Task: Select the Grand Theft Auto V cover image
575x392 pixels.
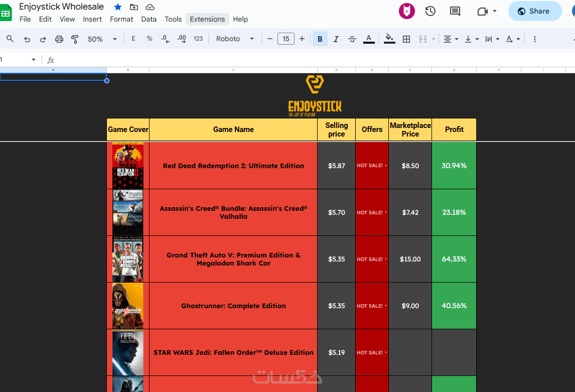Action: (127, 259)
